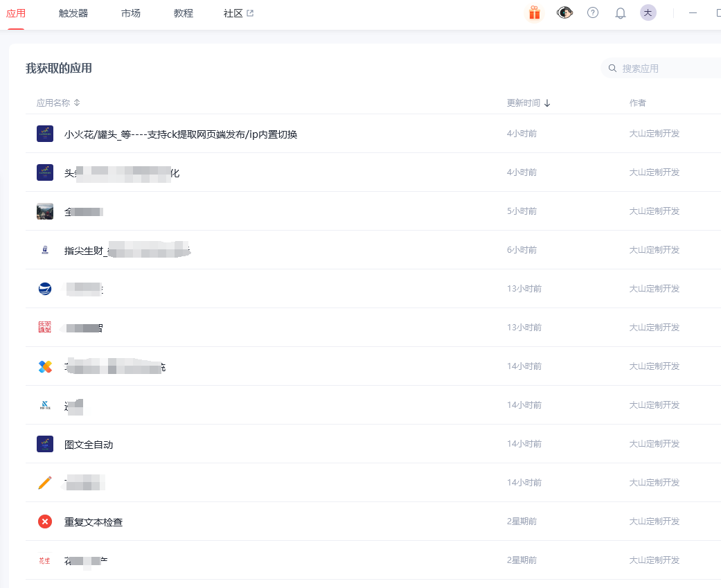Open the gift box rewards icon
721x588 pixels.
point(534,13)
